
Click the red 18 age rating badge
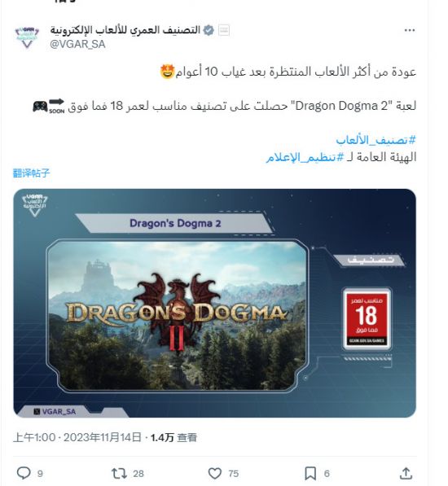coord(367,319)
